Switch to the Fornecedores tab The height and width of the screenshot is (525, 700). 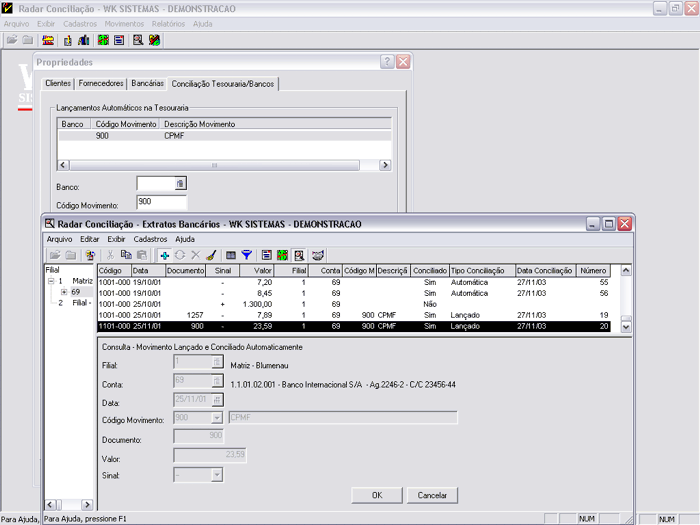point(100,83)
